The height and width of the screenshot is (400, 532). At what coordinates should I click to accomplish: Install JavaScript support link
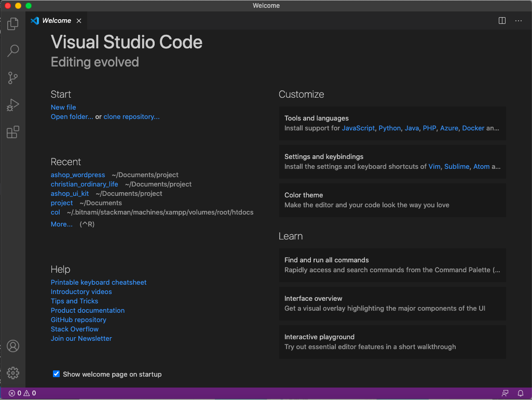[x=358, y=128]
